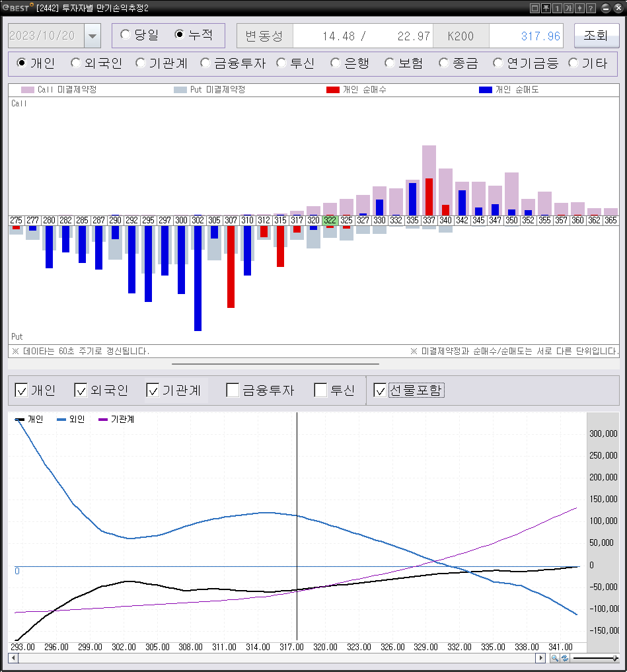Click the long blue bar at strike 302

click(198, 278)
